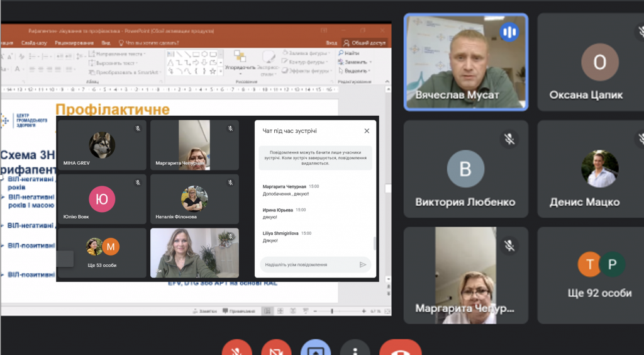Screen dimensions: 644x355
Task: Click the PowerPoint vertical scrollbar thumb
Action: (x=387, y=188)
